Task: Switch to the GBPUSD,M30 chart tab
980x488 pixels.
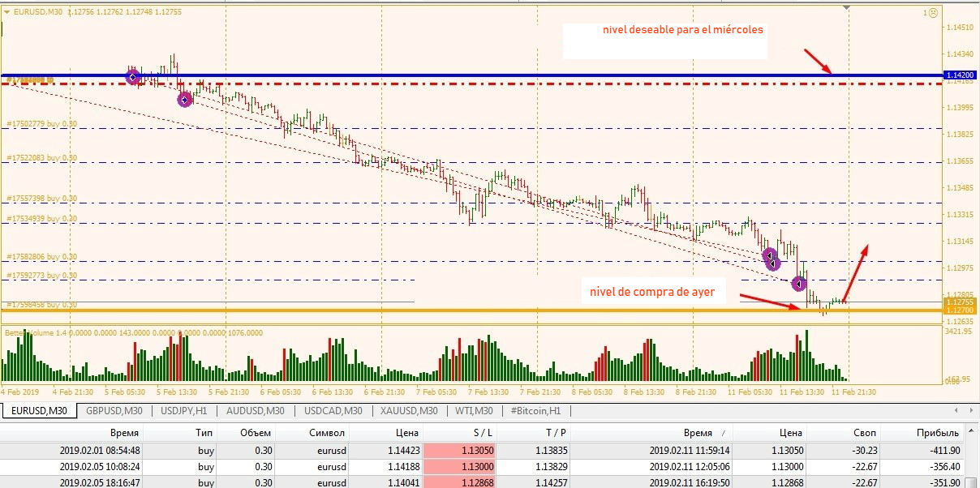Action: (x=114, y=411)
